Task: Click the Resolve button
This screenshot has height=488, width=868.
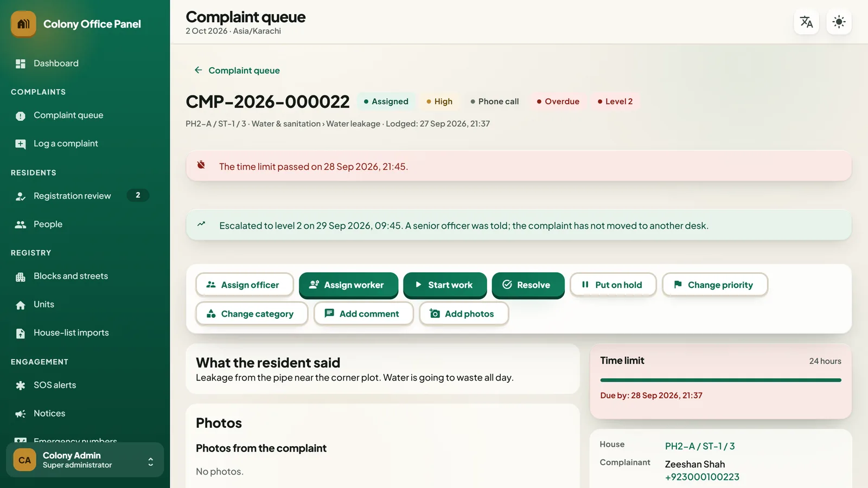Action: point(528,285)
